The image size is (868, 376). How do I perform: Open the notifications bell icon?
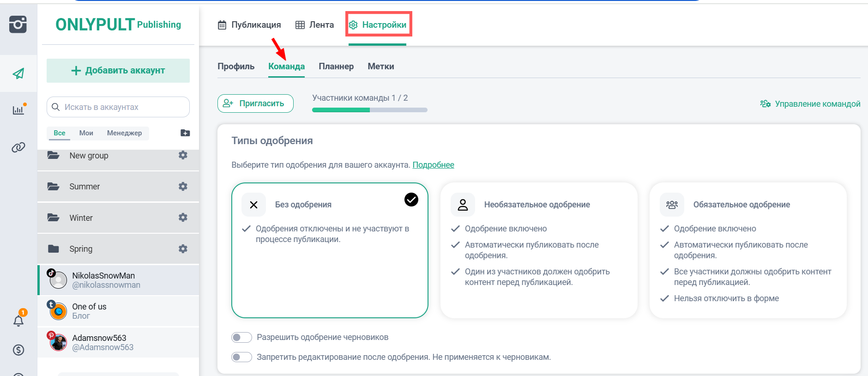click(18, 321)
